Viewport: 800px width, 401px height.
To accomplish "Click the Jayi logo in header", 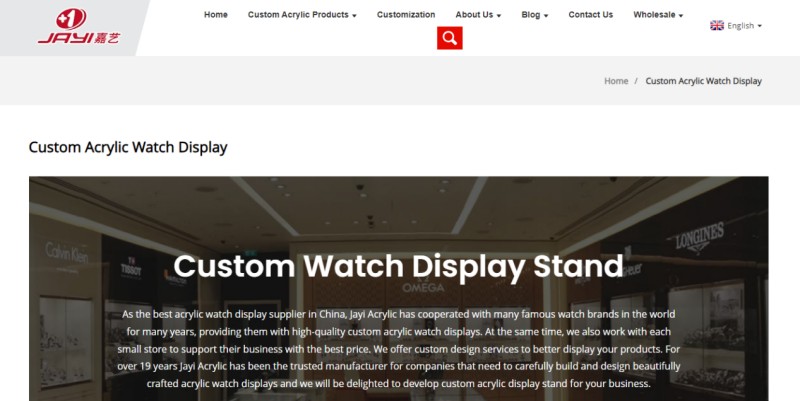I will 79,26.
